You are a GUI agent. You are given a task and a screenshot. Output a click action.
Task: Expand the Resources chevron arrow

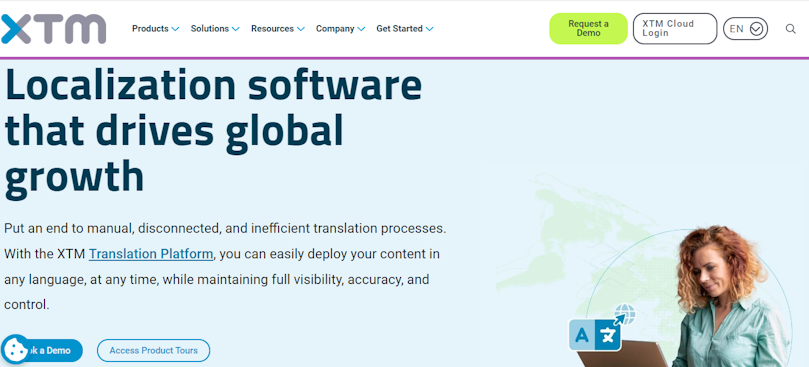[300, 29]
